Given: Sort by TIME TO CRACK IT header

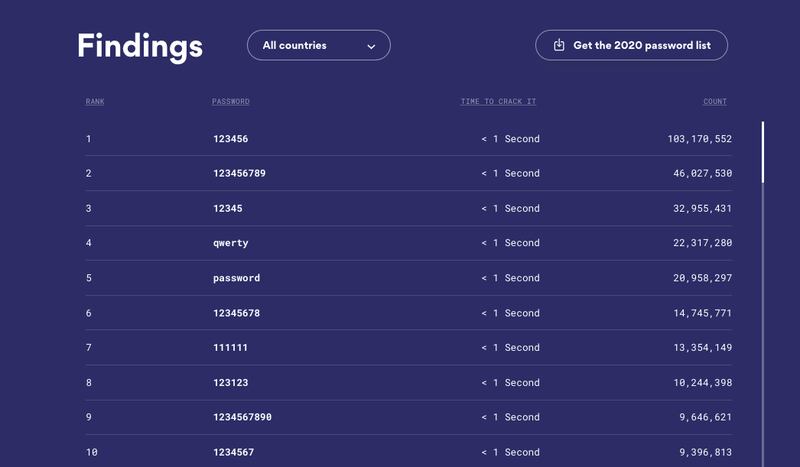Looking at the screenshot, I should (498, 102).
